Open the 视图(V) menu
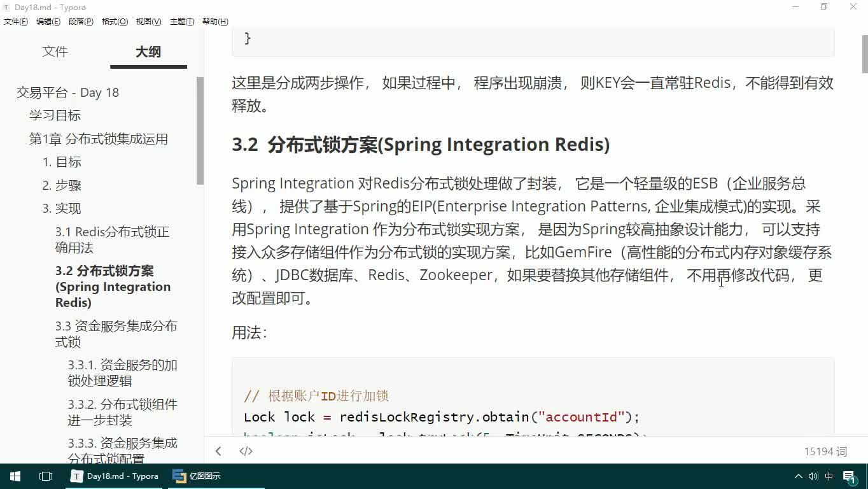868x489 pixels. click(148, 22)
